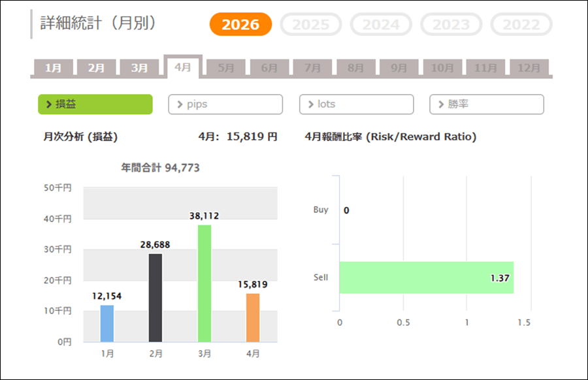The height and width of the screenshot is (380, 588).
Task: Choose the 2024 year button
Action: 381,25
